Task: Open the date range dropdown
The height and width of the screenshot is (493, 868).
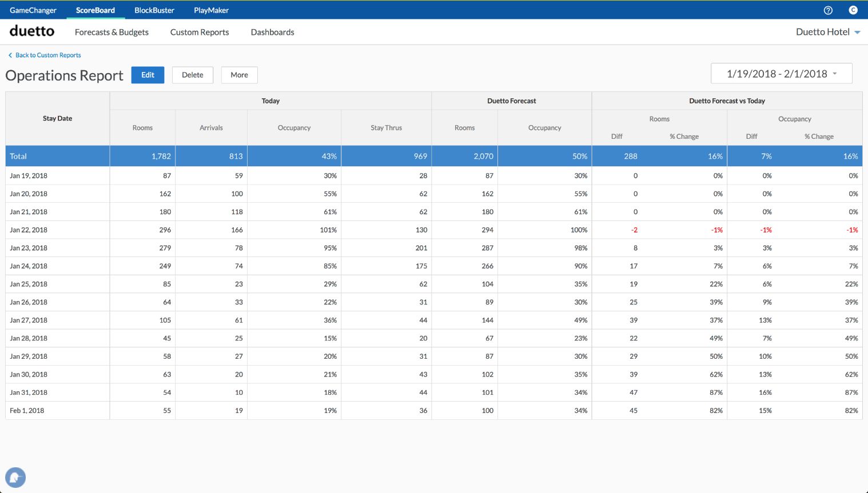Action: (781, 74)
